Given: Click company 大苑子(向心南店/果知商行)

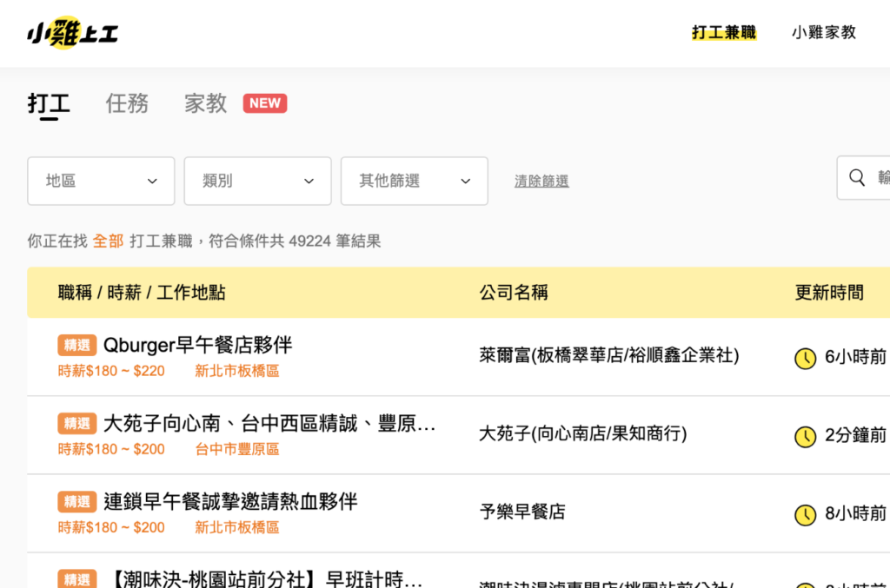Looking at the screenshot, I should [x=583, y=433].
